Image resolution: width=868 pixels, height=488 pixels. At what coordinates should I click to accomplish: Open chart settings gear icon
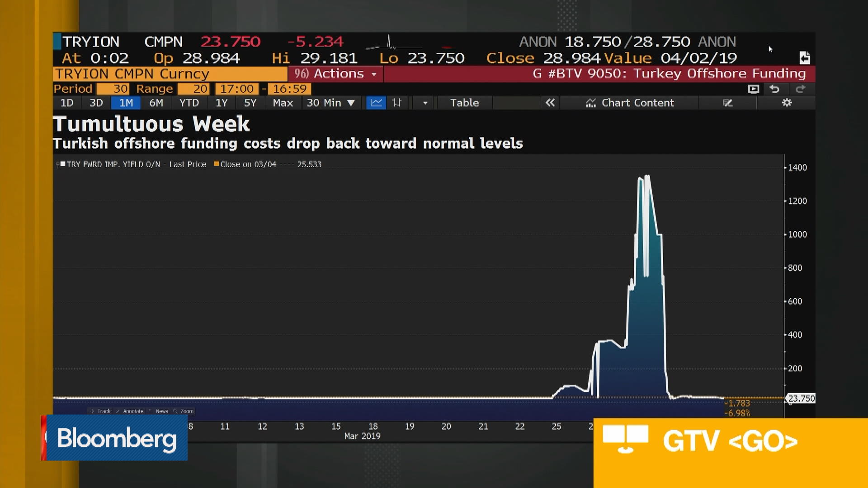click(787, 103)
